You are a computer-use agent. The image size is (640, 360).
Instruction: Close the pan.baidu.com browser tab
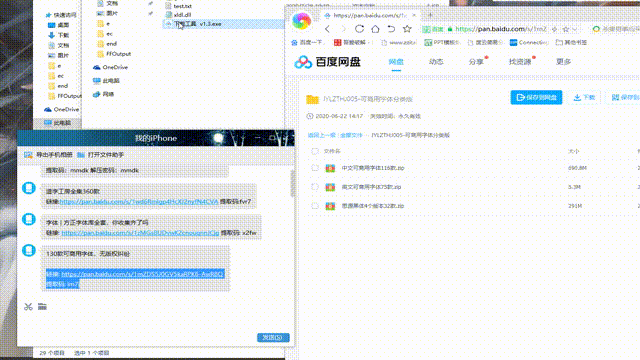point(414,16)
